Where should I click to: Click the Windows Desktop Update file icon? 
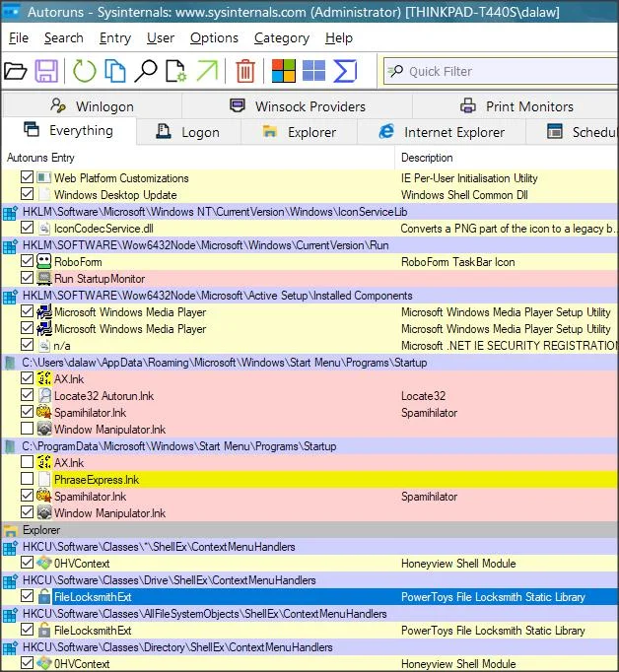(44, 194)
